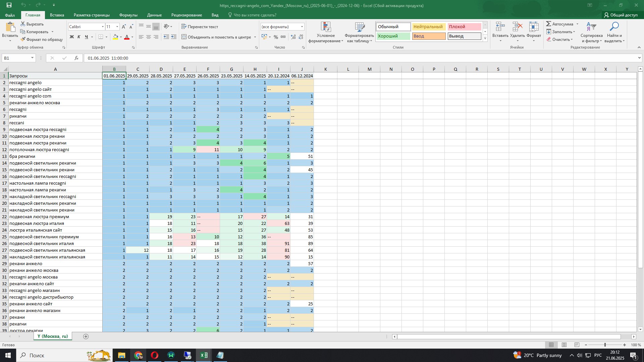Click the percent style icon

276,37
